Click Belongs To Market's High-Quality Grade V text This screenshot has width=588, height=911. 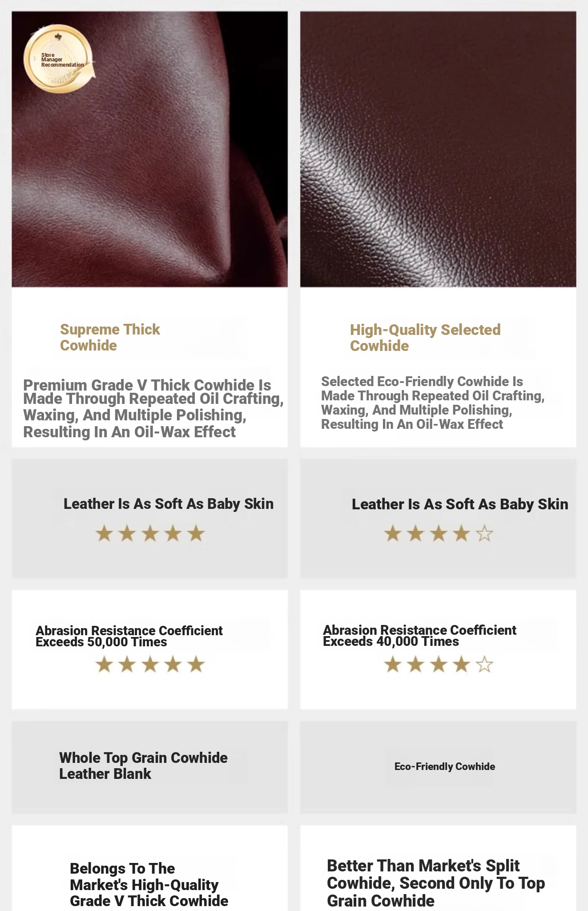click(149, 884)
